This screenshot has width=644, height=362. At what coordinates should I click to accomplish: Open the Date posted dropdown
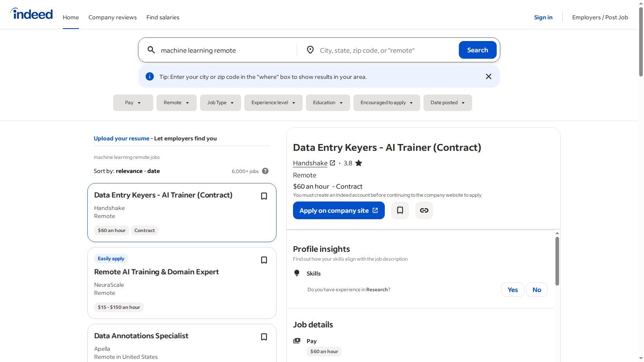click(447, 103)
